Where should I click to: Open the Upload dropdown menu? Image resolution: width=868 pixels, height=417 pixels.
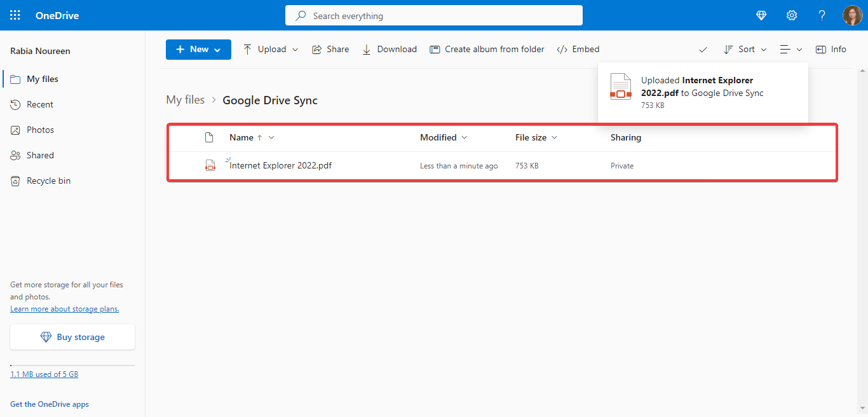271,49
